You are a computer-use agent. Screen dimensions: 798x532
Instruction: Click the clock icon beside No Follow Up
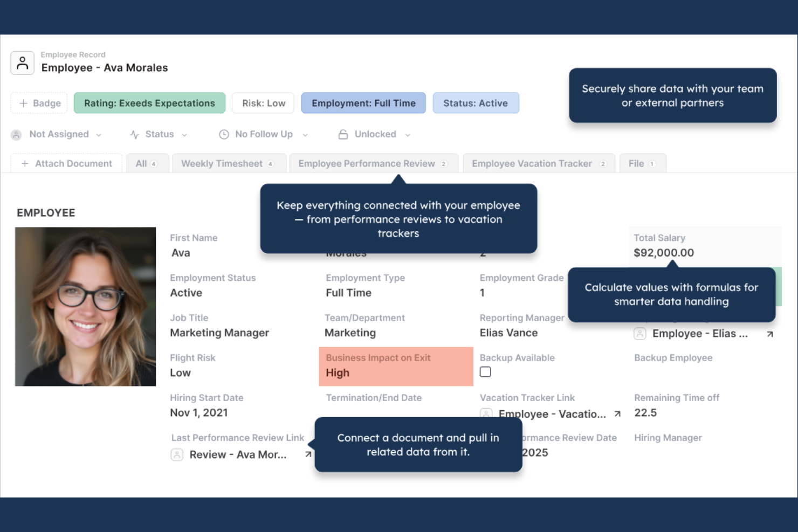click(224, 135)
